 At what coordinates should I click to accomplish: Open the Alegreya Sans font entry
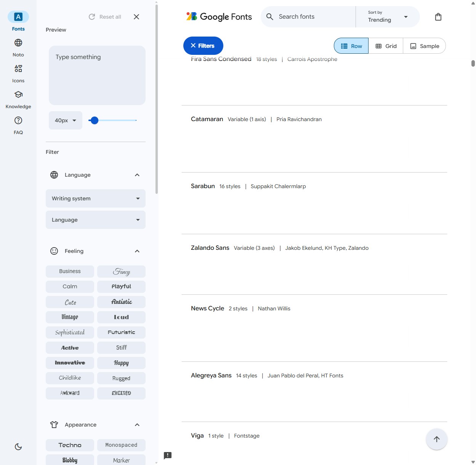pos(314,392)
